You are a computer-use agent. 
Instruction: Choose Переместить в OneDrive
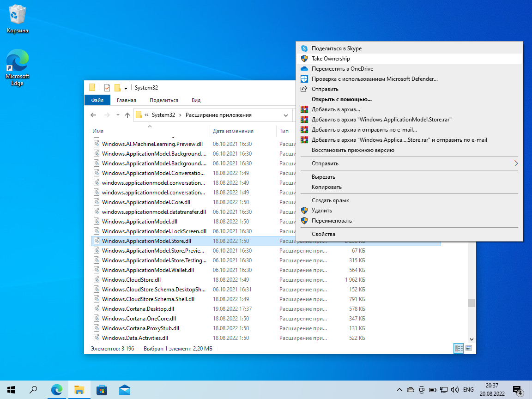[409, 69]
